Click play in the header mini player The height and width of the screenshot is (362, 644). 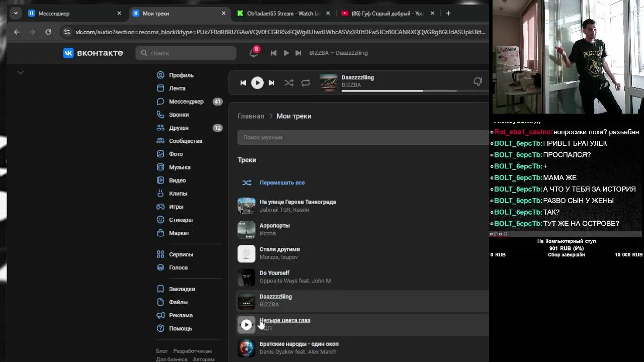click(286, 53)
